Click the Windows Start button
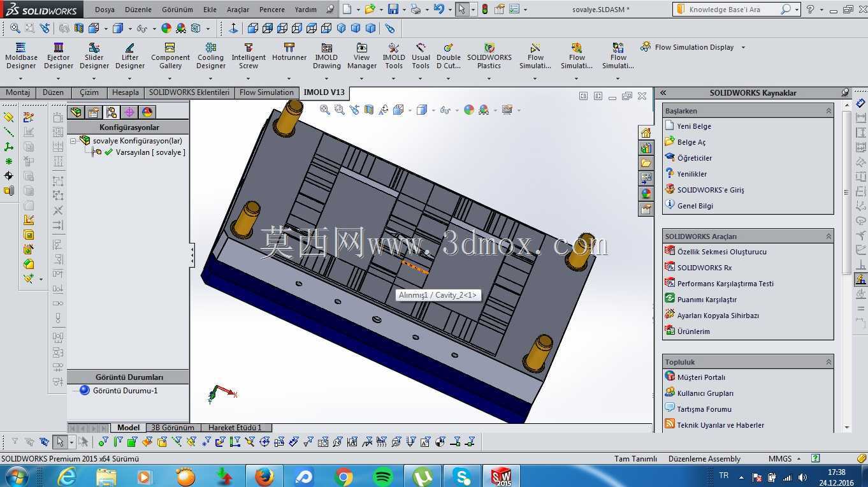This screenshot has height=487, width=868. click(16, 476)
